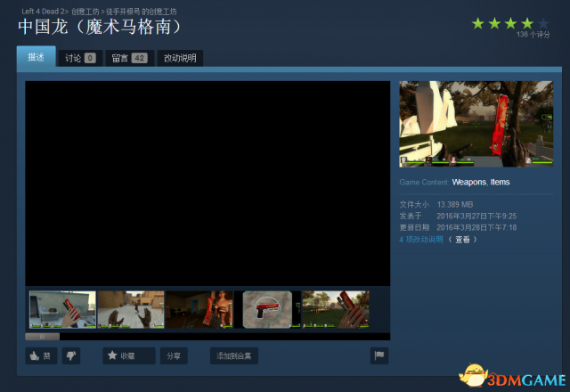The height and width of the screenshot is (392, 570).
Task: Select first thumbnail with red pistol on rooftop
Action: tap(62, 309)
